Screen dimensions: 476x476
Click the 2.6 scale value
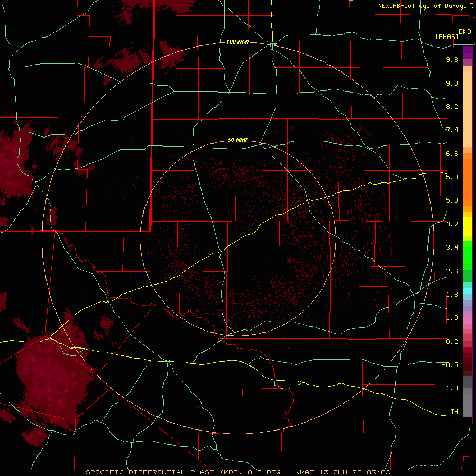452,271
